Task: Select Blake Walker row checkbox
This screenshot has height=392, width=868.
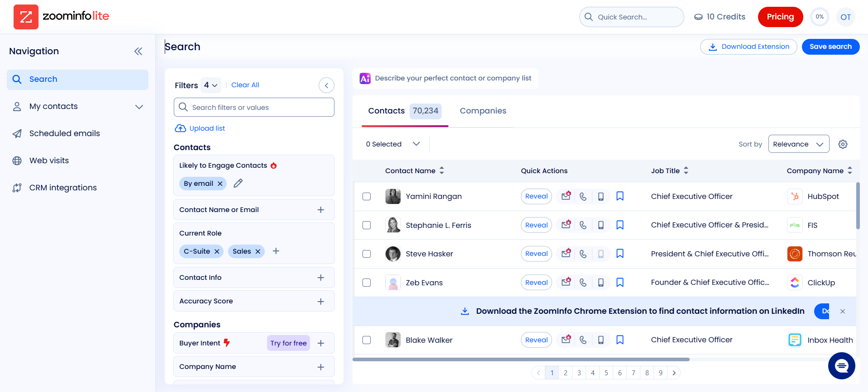Action: [367, 340]
